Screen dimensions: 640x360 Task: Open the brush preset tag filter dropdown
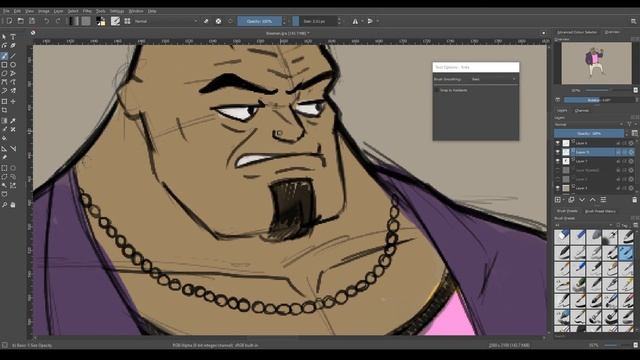pyautogui.click(x=584, y=225)
